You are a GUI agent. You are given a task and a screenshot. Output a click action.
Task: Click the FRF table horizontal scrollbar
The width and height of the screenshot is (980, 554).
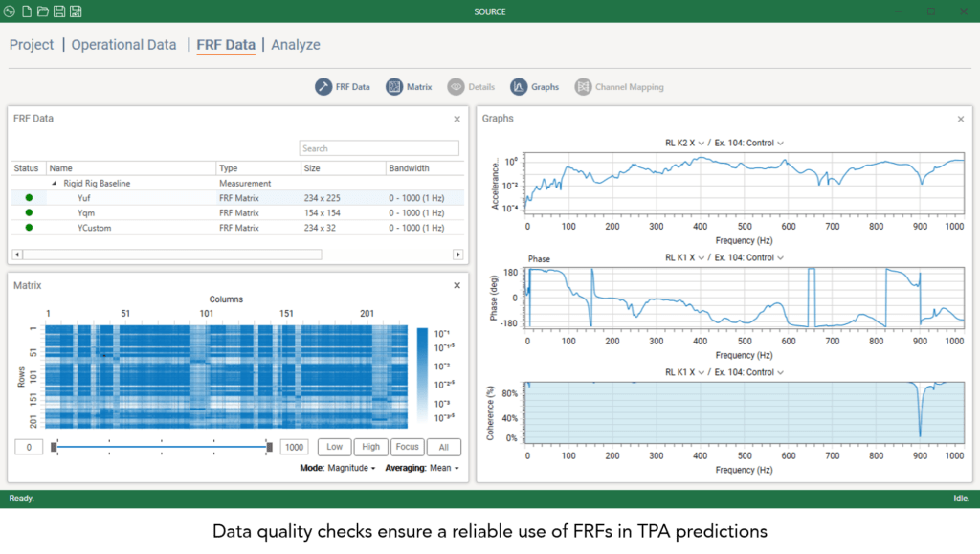[172, 255]
